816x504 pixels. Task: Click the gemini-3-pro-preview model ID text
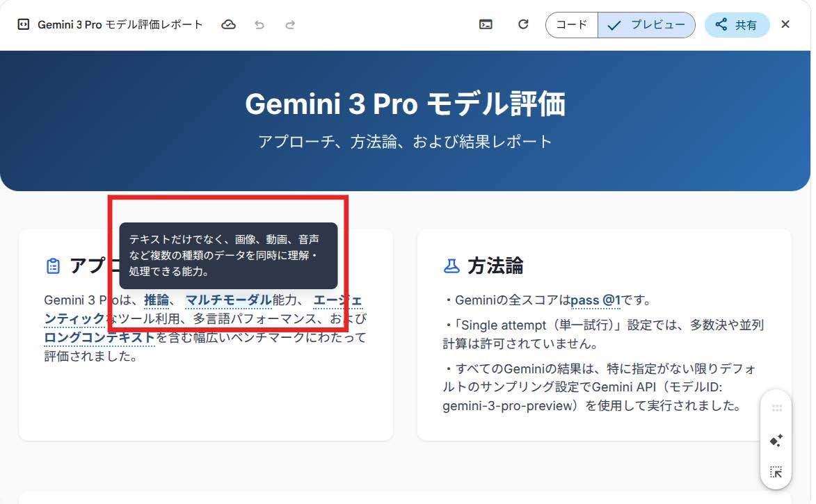[509, 406]
